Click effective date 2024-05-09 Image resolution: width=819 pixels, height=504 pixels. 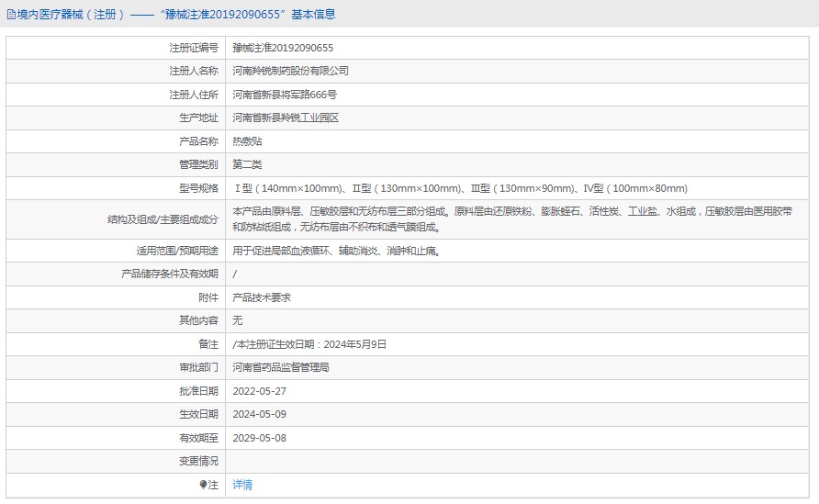260,414
